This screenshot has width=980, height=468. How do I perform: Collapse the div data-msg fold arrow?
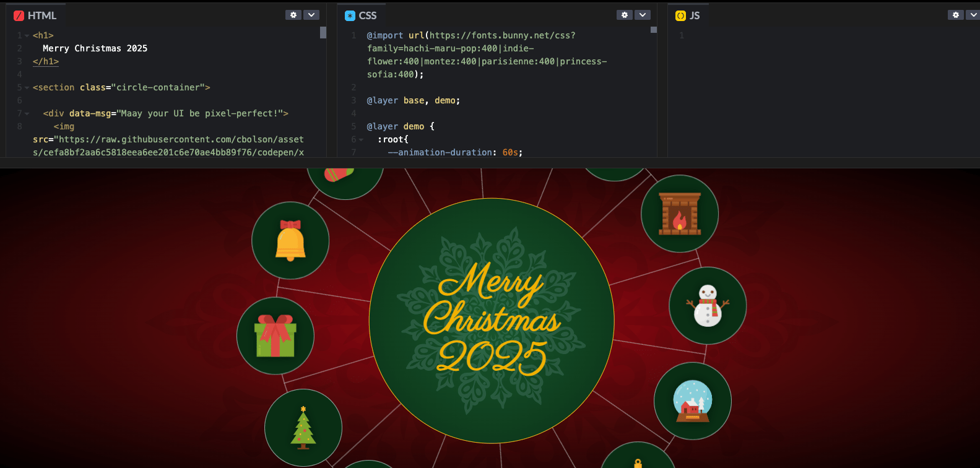coord(27,114)
